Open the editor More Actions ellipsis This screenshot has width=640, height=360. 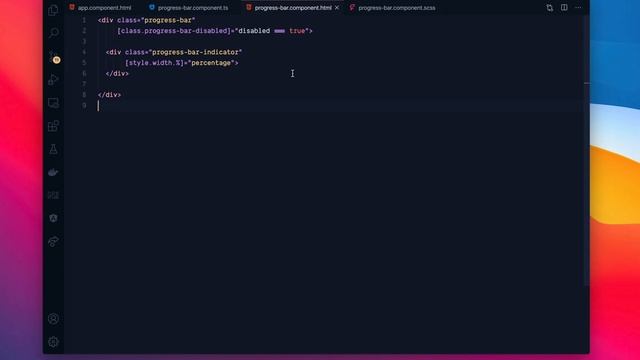coord(578,8)
